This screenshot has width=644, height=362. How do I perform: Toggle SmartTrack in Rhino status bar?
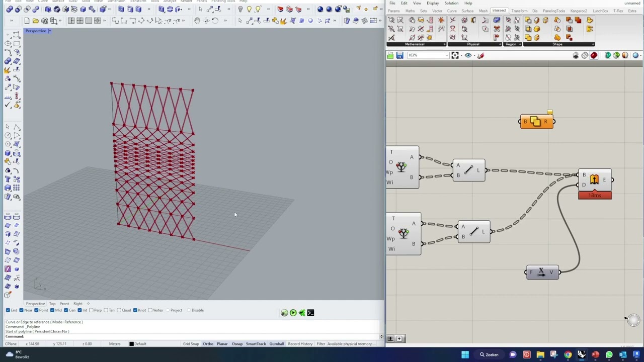pyautogui.click(x=256, y=344)
